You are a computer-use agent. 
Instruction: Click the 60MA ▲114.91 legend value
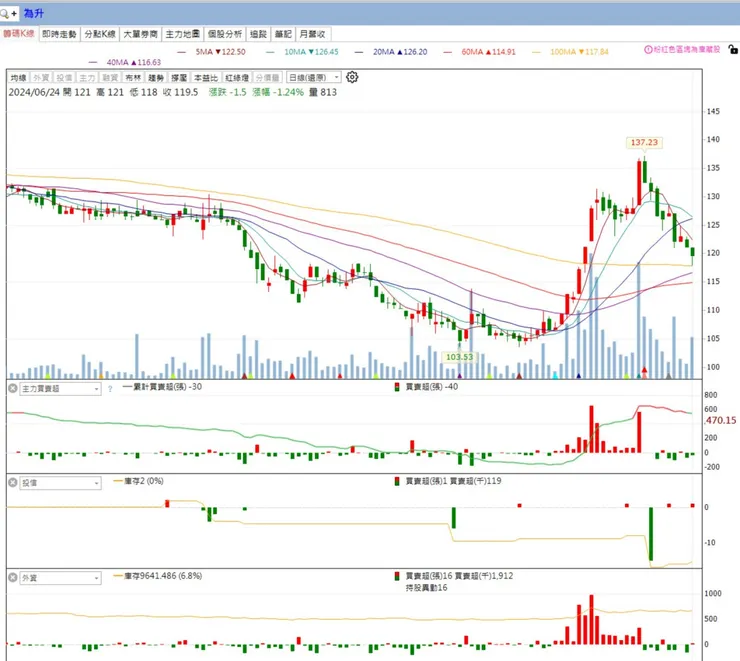click(488, 52)
